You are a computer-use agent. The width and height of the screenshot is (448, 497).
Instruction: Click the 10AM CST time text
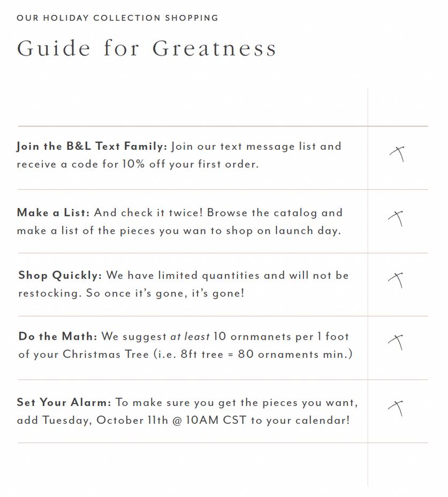tap(216, 420)
